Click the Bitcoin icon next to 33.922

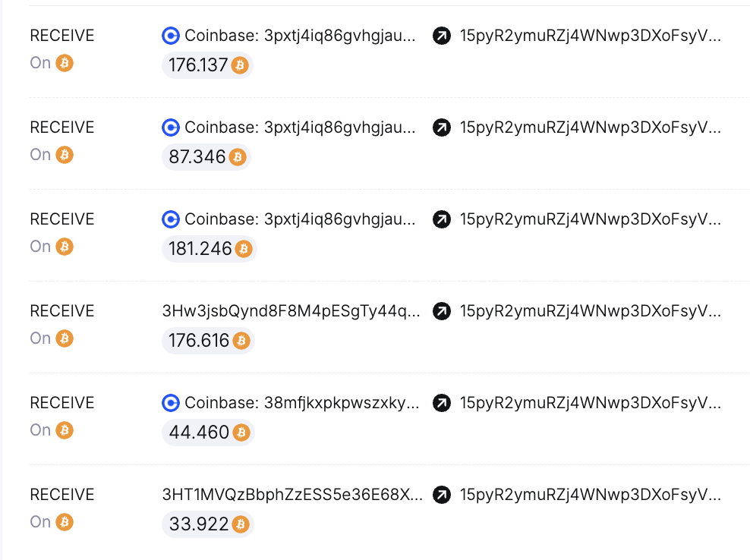point(238,524)
